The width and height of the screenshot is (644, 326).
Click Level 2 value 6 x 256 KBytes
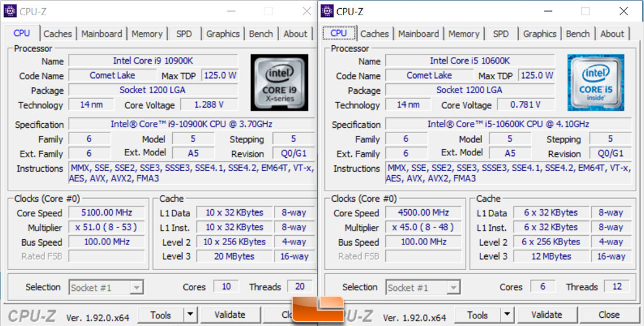pyautogui.click(x=551, y=242)
